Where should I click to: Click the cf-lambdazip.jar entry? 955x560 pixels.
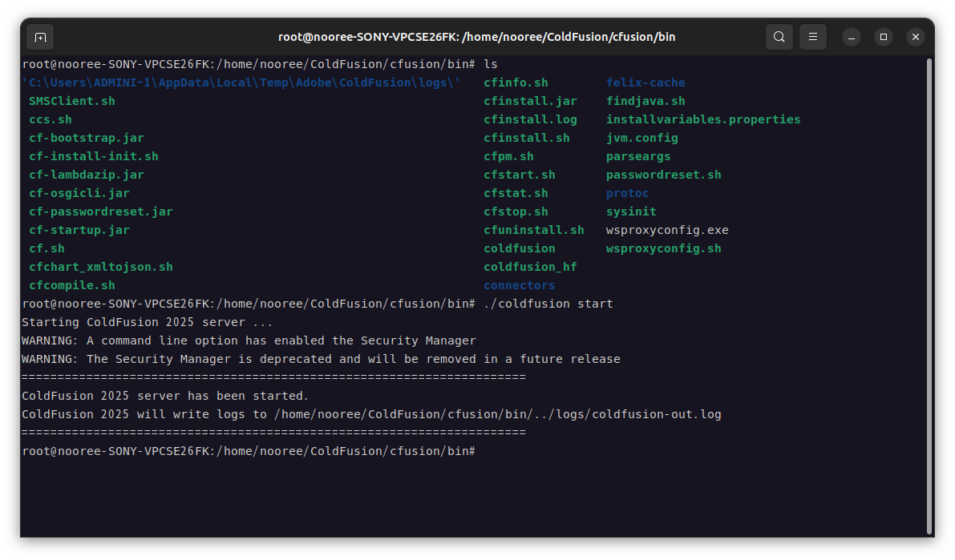(87, 175)
